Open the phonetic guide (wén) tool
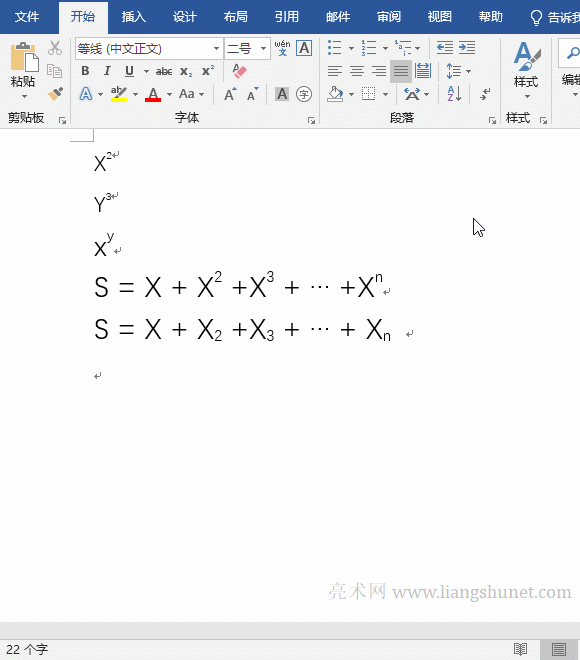The height and width of the screenshot is (660, 580). [x=282, y=48]
